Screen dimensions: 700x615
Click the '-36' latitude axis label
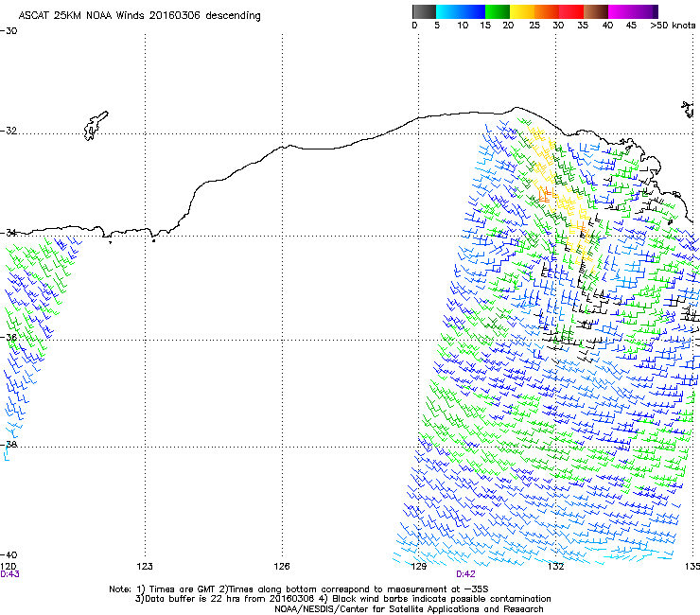9,337
